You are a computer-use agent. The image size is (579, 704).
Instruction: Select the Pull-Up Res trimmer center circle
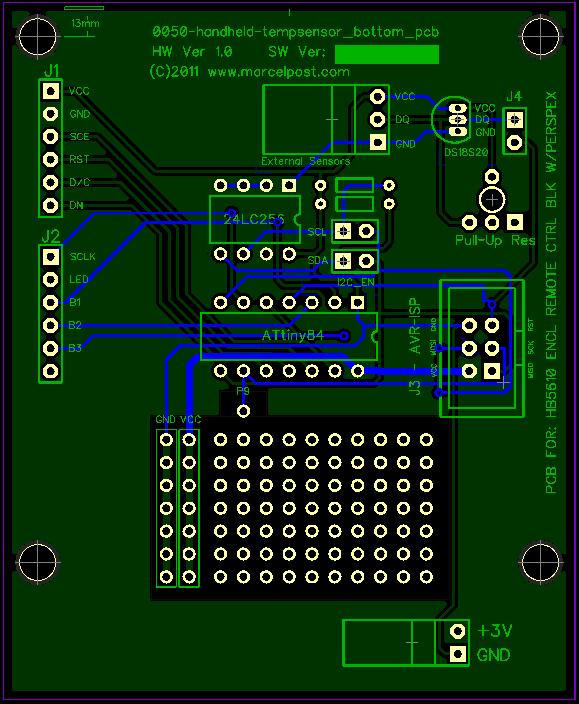[x=492, y=200]
